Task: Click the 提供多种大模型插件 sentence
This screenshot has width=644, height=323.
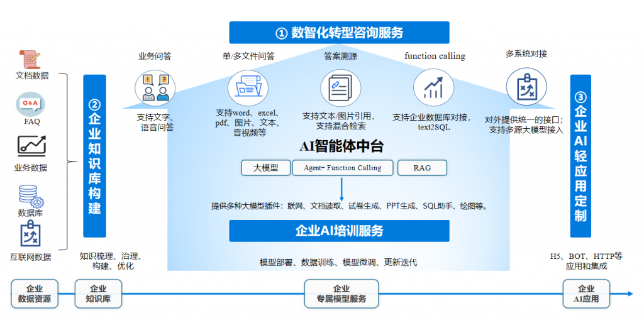Action: 350,206
